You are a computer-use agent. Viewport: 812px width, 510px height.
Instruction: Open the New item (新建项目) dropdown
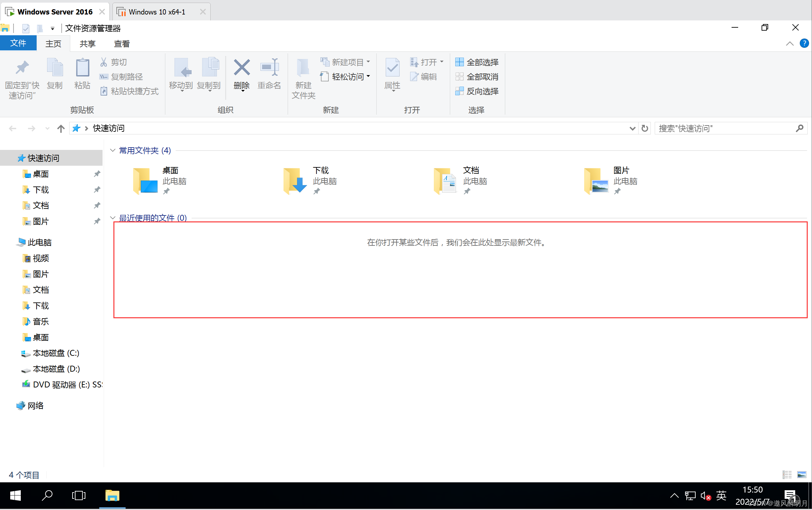pyautogui.click(x=345, y=62)
